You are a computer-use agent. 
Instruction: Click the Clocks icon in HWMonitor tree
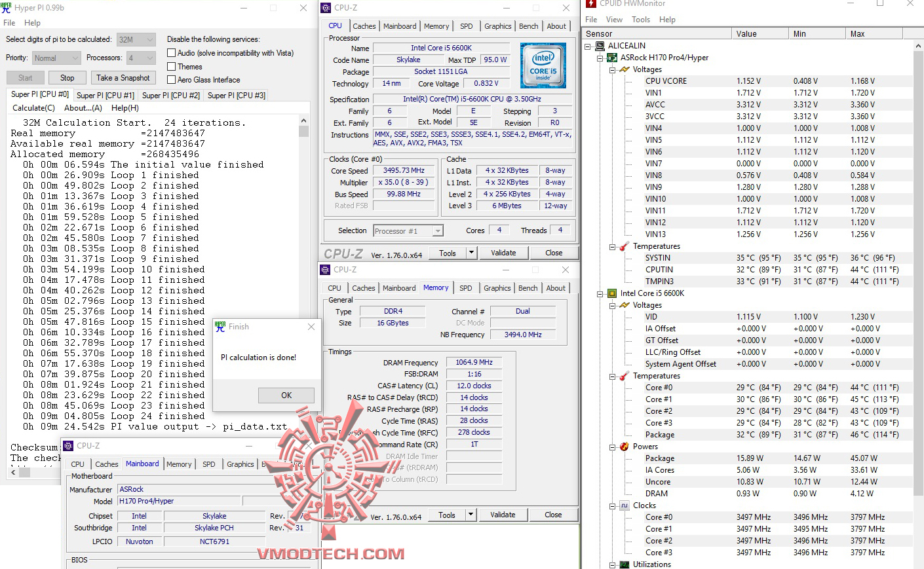[x=625, y=505]
